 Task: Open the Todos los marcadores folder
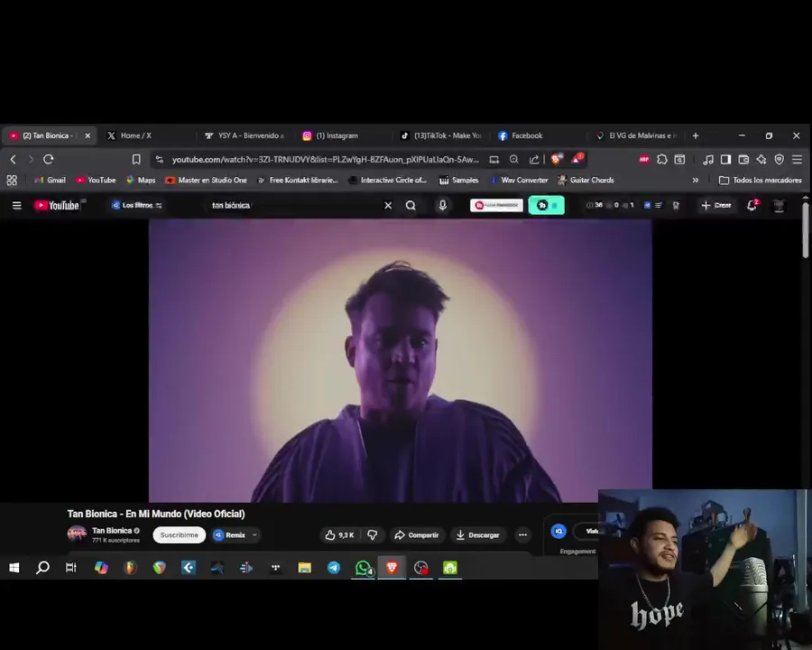pyautogui.click(x=761, y=180)
